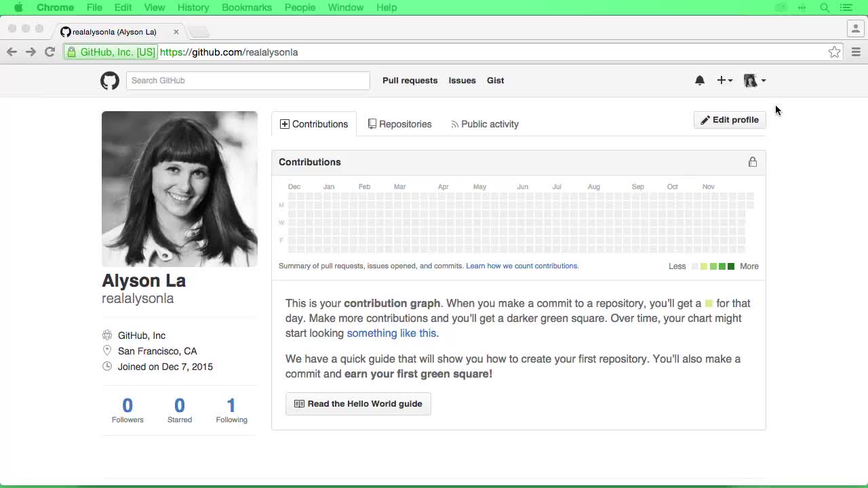Click the browser address bar URL
The height and width of the screenshot is (488, 868).
[x=229, y=52]
